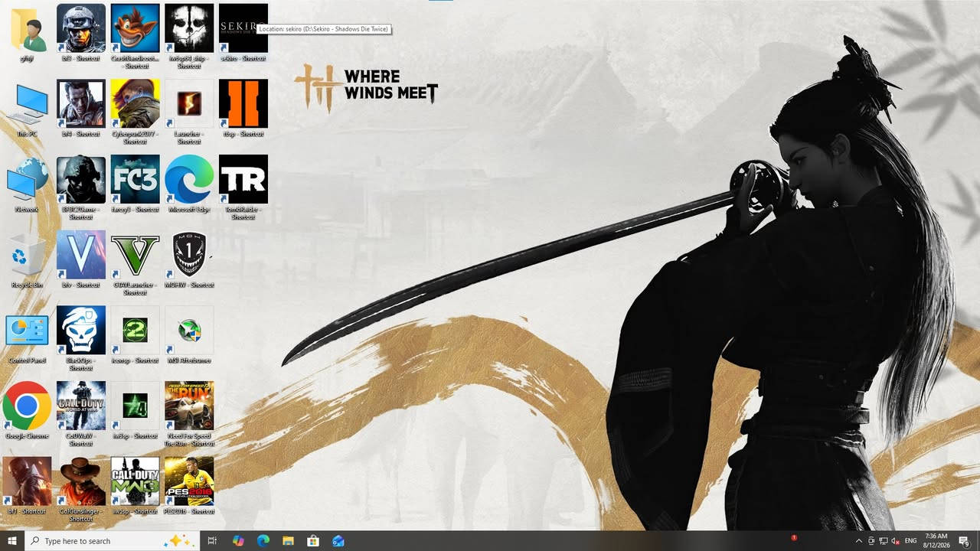Open File Explorer from the taskbar
The image size is (980, 551).
(x=288, y=541)
